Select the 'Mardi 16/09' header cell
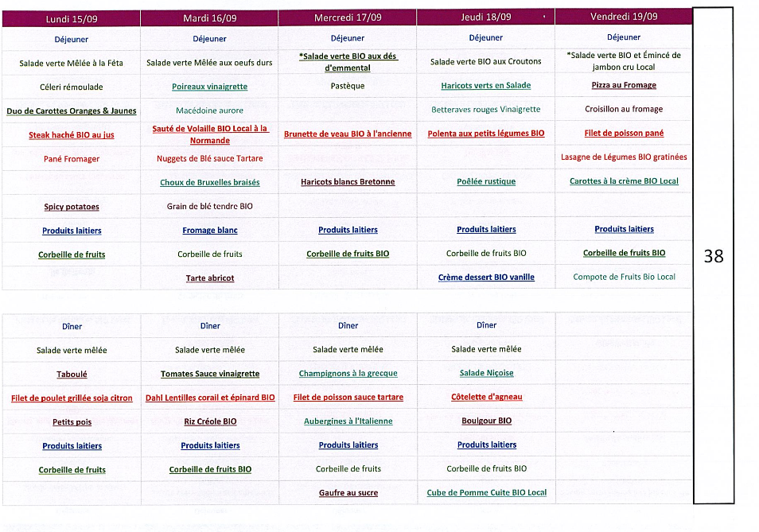The width and height of the screenshot is (759, 532). pyautogui.click(x=209, y=18)
